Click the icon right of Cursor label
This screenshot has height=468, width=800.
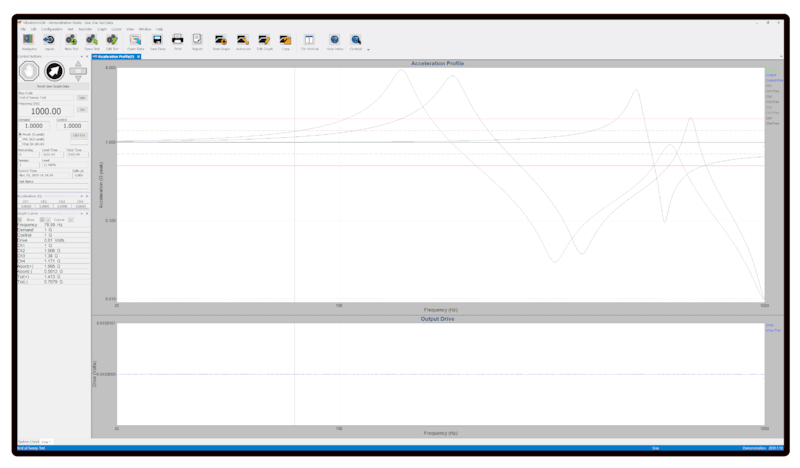pos(71,219)
